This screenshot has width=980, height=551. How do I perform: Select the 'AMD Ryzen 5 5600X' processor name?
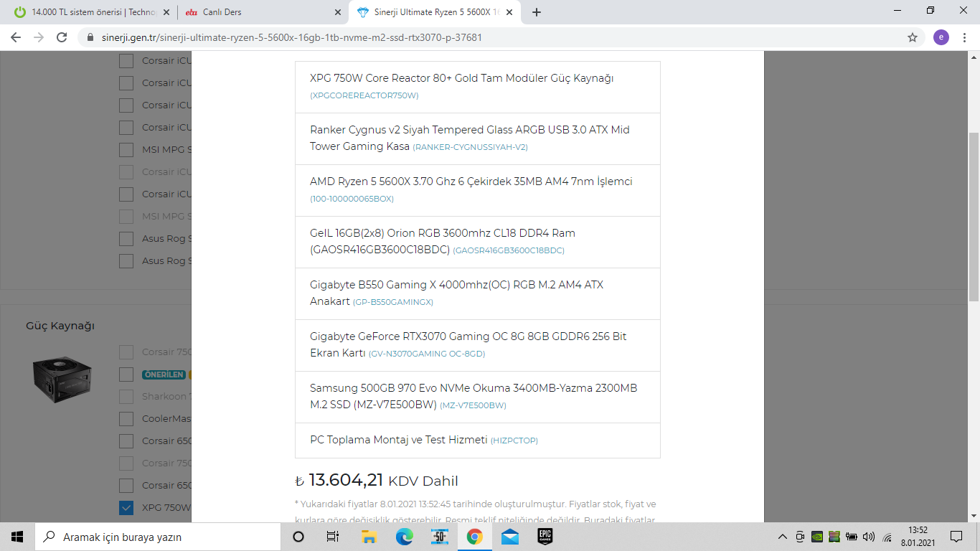tap(471, 182)
